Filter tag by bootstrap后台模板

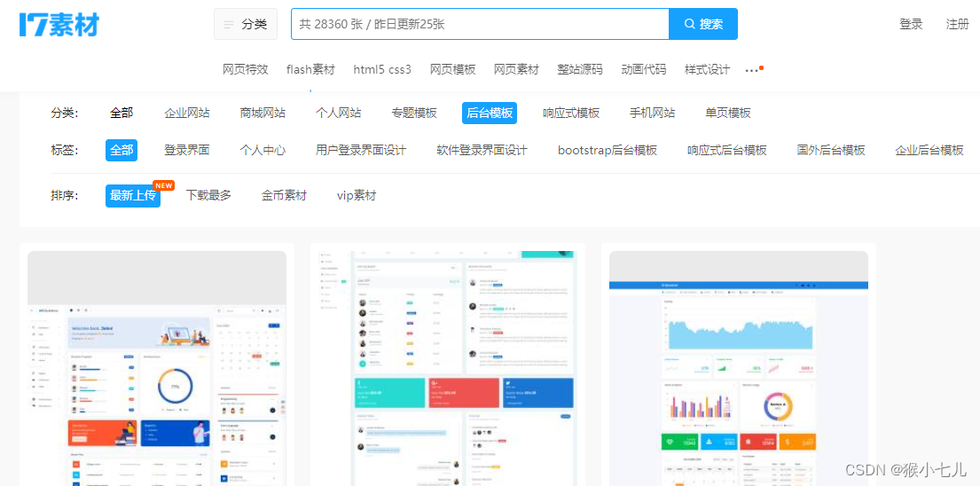coord(608,151)
